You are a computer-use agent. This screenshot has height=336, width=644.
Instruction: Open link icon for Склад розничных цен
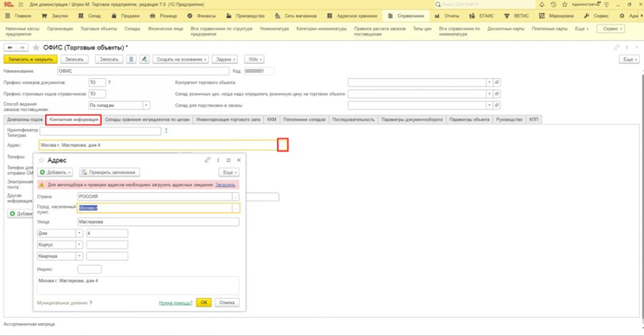click(x=497, y=94)
